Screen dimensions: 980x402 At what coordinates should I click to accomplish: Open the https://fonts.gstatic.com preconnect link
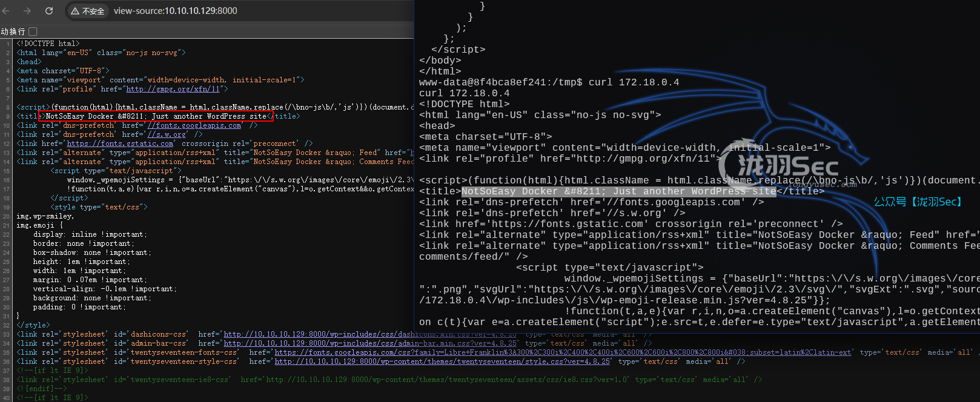[120, 143]
